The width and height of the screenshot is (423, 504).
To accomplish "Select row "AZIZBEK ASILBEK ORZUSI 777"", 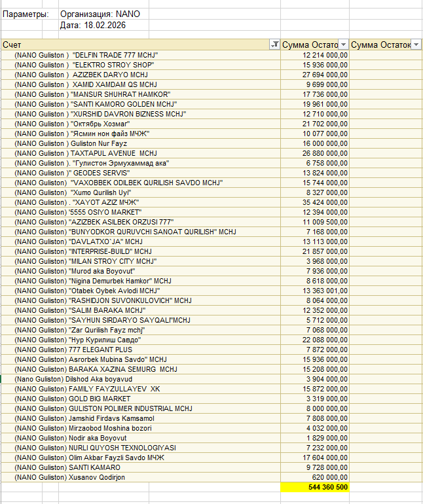I will point(141,222).
